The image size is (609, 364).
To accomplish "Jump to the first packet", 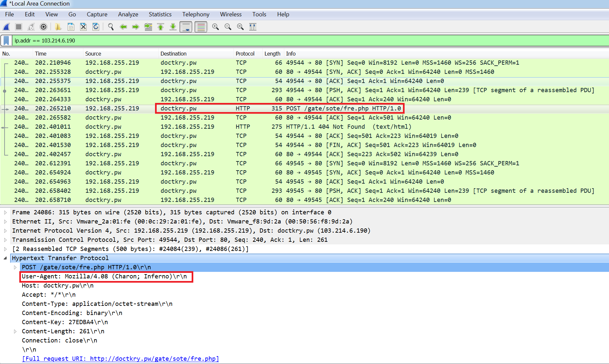I will point(161,27).
